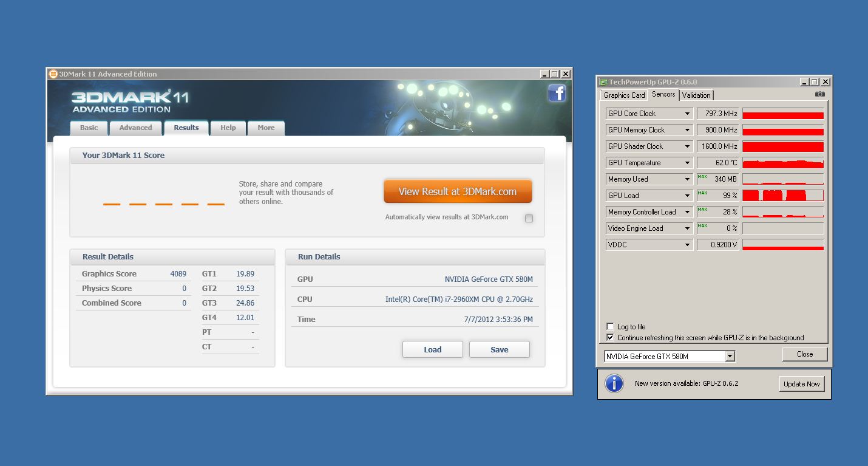Open the GPU Memory Clock sensor dropdown
The height and width of the screenshot is (466, 868).
click(687, 130)
